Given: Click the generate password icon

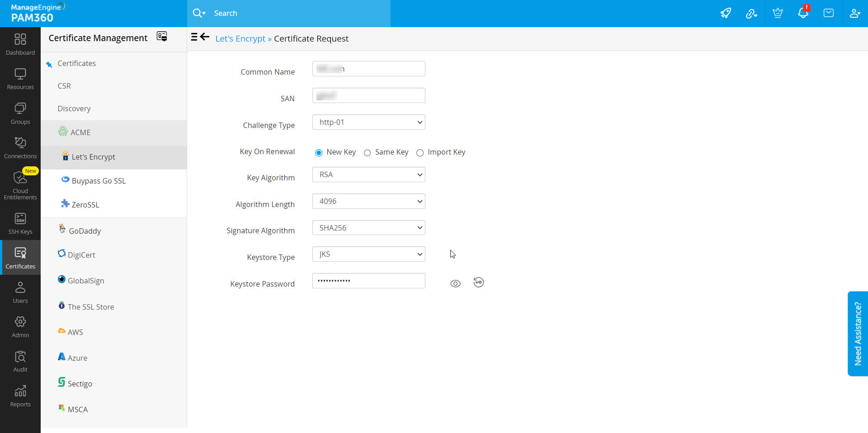Looking at the screenshot, I should (x=478, y=282).
